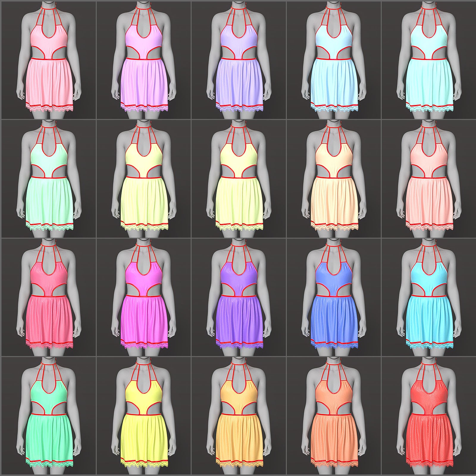Screen dimensions: 476x476
Task: Select the pastel pink dress thumbnail
Action: 48,60
